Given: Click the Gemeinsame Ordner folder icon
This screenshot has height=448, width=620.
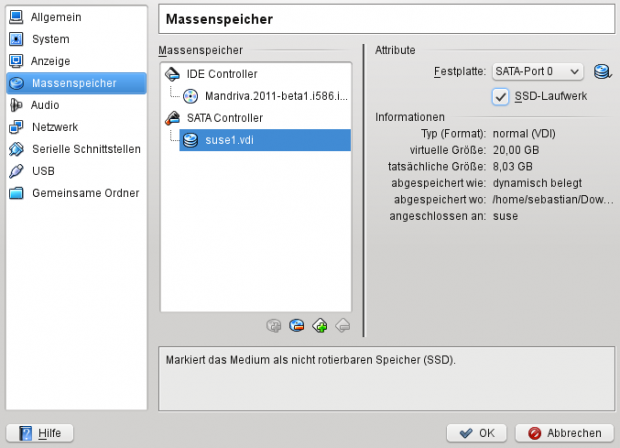Looking at the screenshot, I should [16, 193].
